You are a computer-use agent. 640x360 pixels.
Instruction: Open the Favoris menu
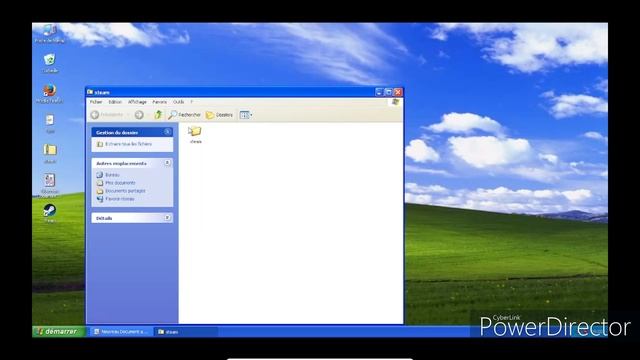[160, 102]
